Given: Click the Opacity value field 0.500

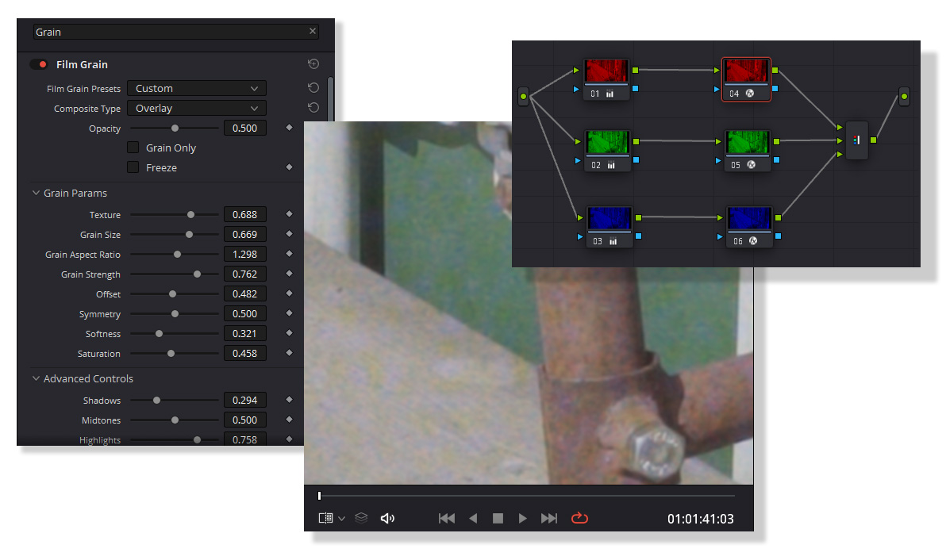Looking at the screenshot, I should (x=245, y=128).
